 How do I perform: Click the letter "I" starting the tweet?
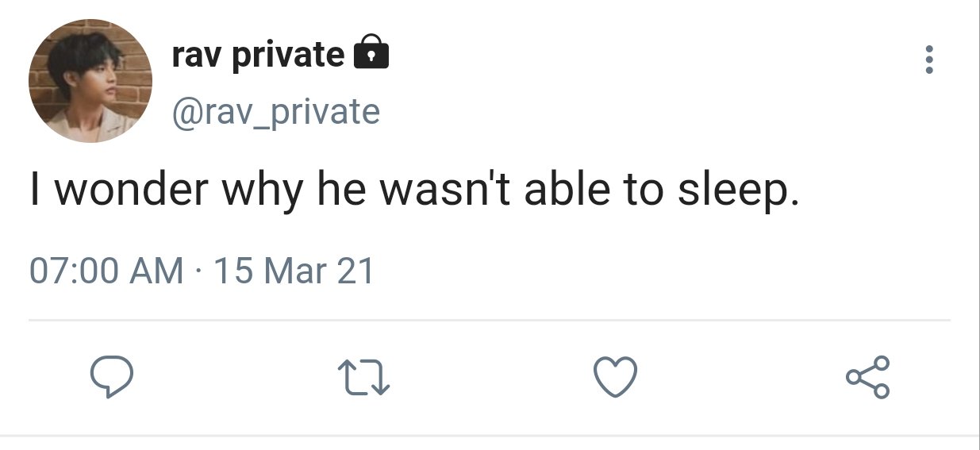pos(36,193)
